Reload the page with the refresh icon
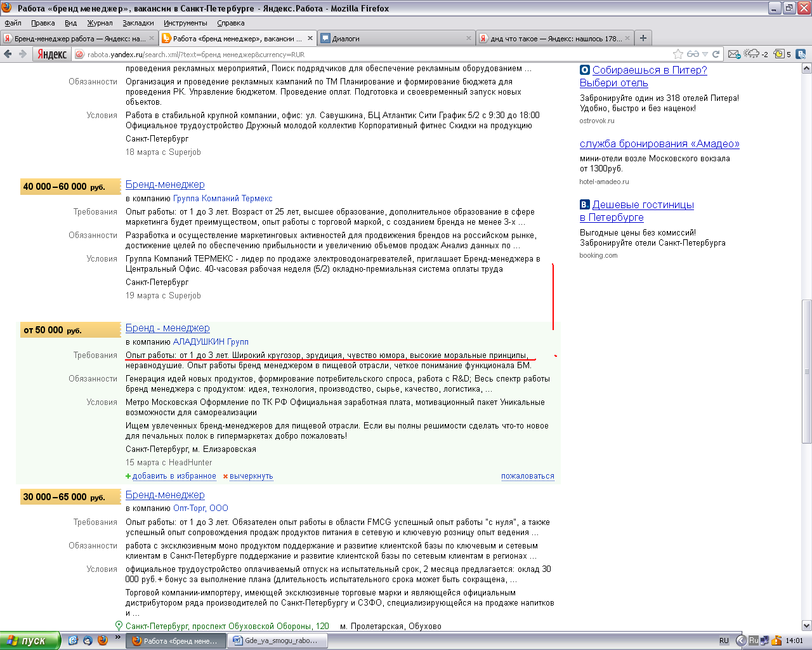The width and height of the screenshot is (812, 650). tap(716, 54)
